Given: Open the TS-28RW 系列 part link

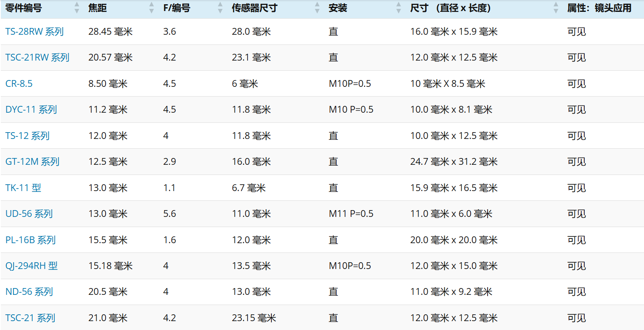Looking at the screenshot, I should (34, 31).
